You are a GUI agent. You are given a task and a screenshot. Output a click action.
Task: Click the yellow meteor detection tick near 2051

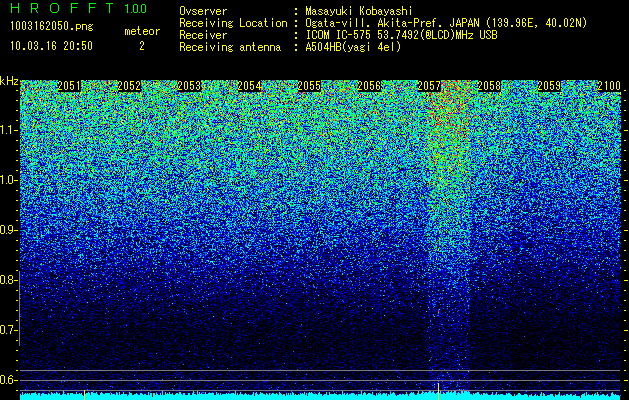tap(84, 394)
